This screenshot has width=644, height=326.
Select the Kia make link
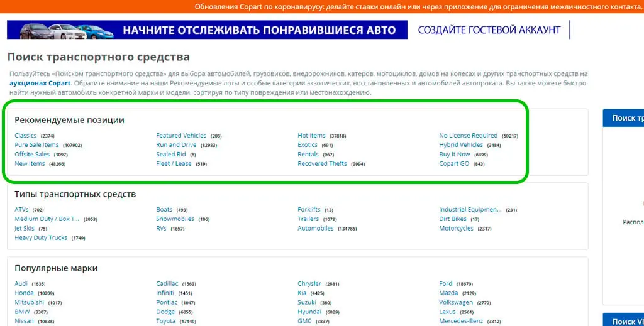302,293
